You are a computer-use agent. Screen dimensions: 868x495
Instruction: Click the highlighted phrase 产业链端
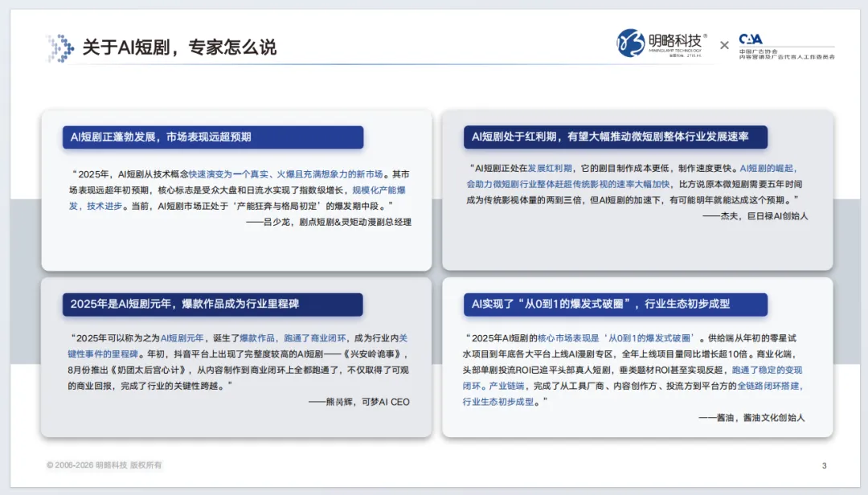(x=506, y=386)
